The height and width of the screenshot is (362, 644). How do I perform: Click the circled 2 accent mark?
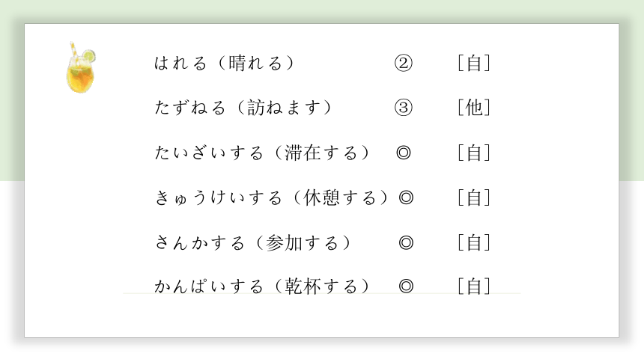point(404,64)
